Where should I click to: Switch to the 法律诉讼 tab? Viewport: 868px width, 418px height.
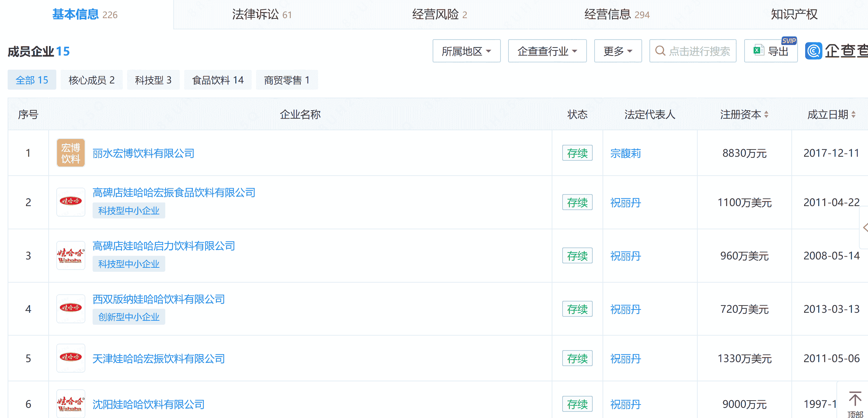point(261,15)
